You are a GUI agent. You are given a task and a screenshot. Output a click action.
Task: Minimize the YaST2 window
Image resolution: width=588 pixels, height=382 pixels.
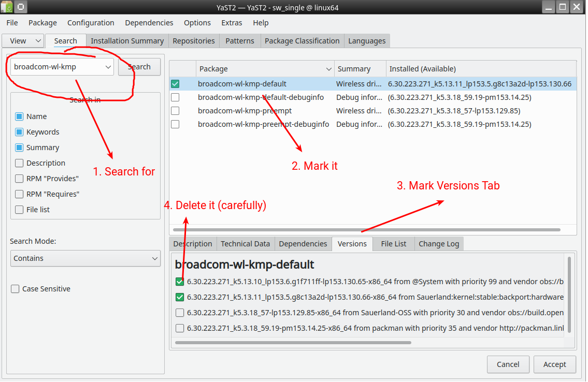coord(549,7)
